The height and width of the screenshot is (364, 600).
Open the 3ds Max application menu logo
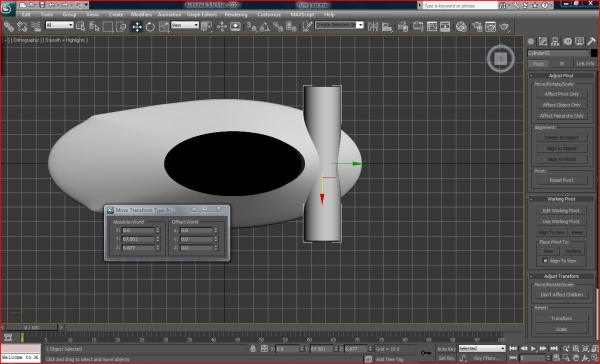(x=7, y=8)
